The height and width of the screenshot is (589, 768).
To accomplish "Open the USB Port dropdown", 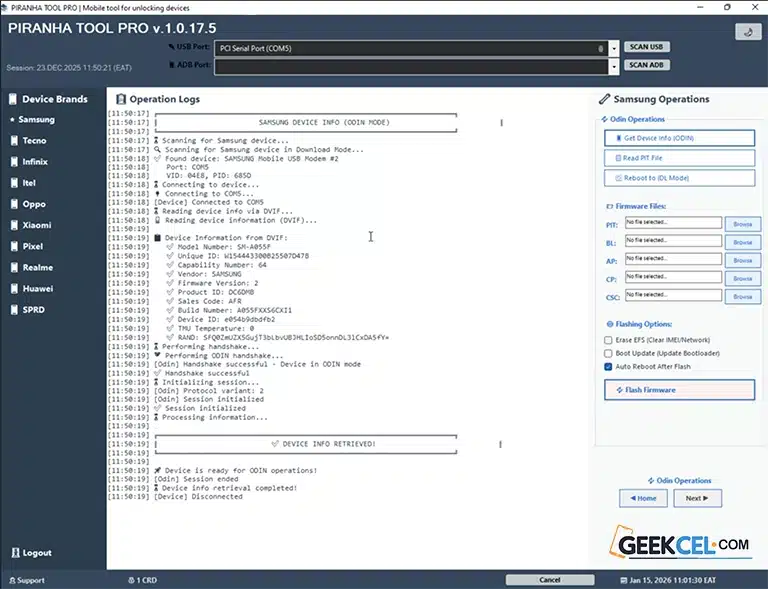I will pos(614,48).
